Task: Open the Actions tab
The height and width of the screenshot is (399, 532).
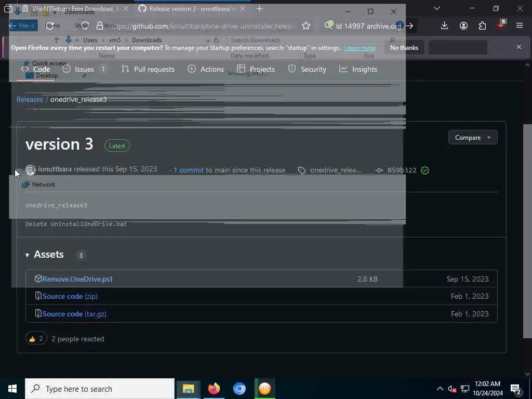Action: click(206, 69)
